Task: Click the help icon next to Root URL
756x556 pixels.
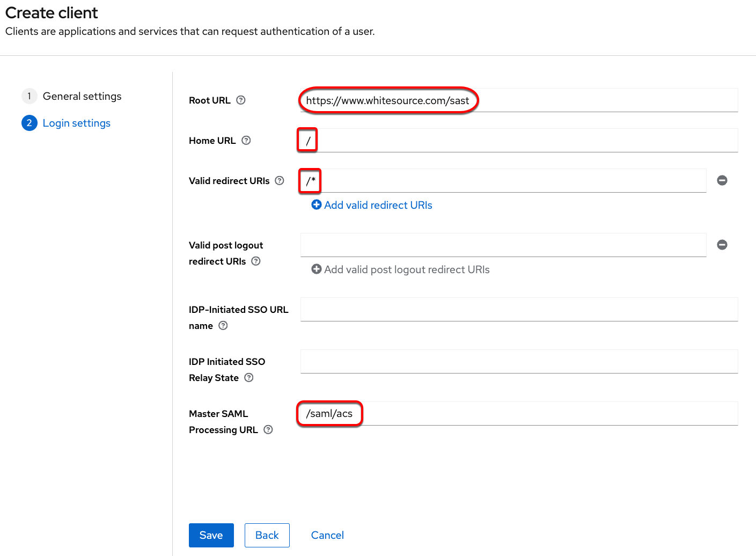Action: (241, 100)
